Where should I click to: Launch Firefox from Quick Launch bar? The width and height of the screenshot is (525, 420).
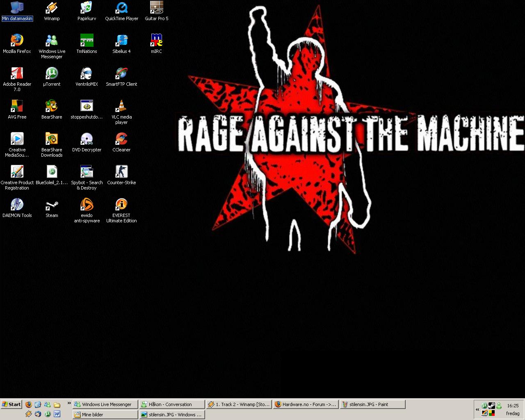tap(28, 404)
